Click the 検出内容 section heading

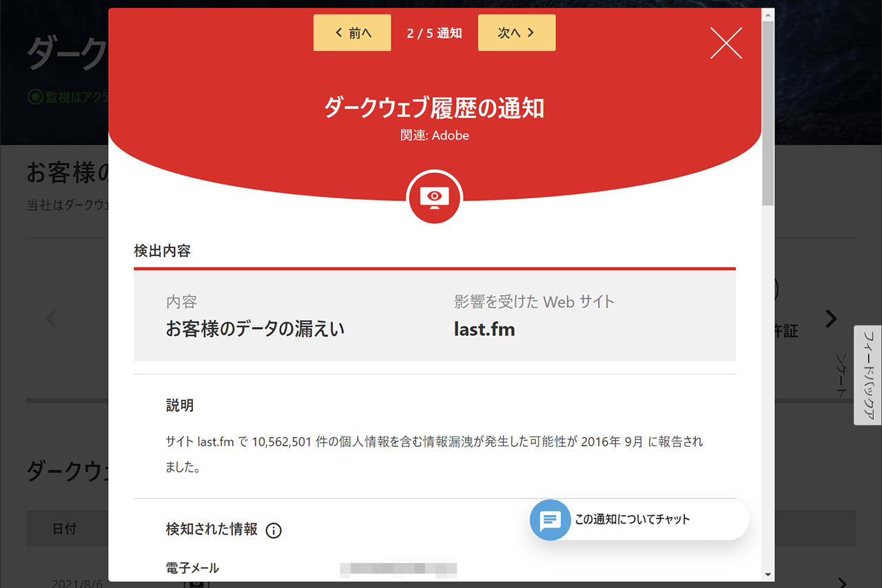[x=162, y=251]
